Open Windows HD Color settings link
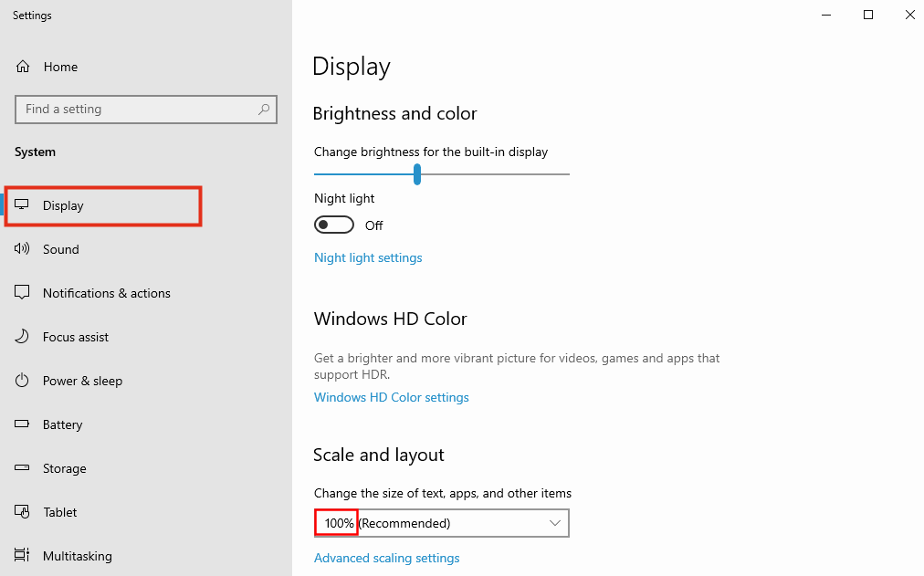 (x=391, y=397)
